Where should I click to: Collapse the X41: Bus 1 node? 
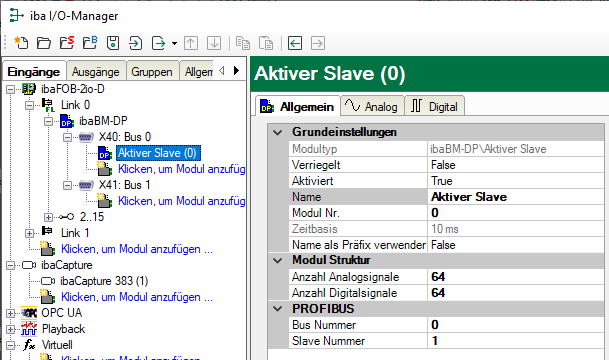pos(67,186)
